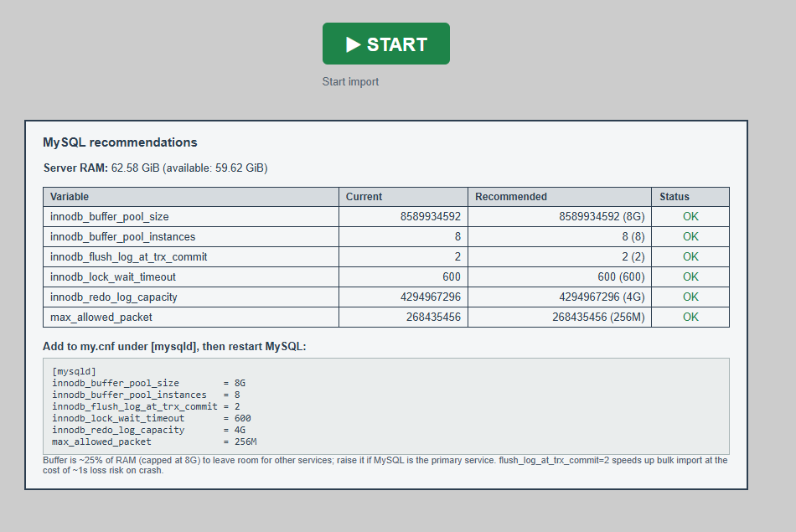Click the green START button
This screenshot has width=796, height=532.
[x=385, y=44]
